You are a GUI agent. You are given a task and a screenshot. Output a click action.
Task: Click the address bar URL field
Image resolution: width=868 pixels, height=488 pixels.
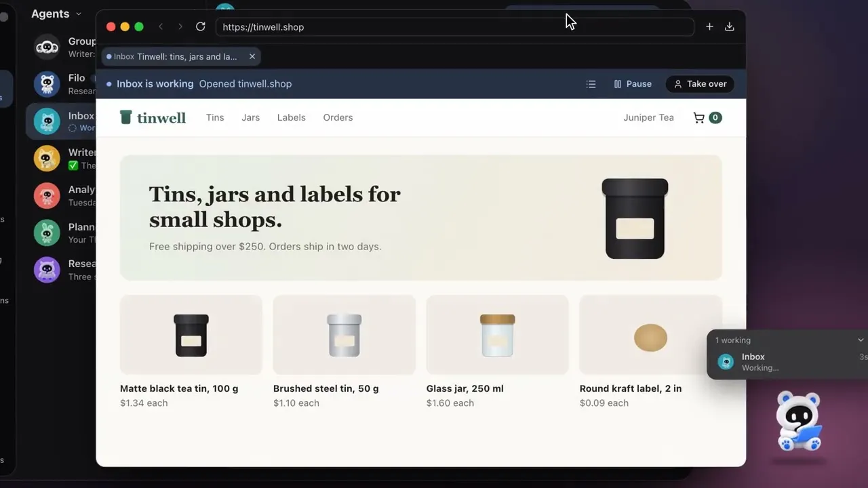tap(454, 27)
